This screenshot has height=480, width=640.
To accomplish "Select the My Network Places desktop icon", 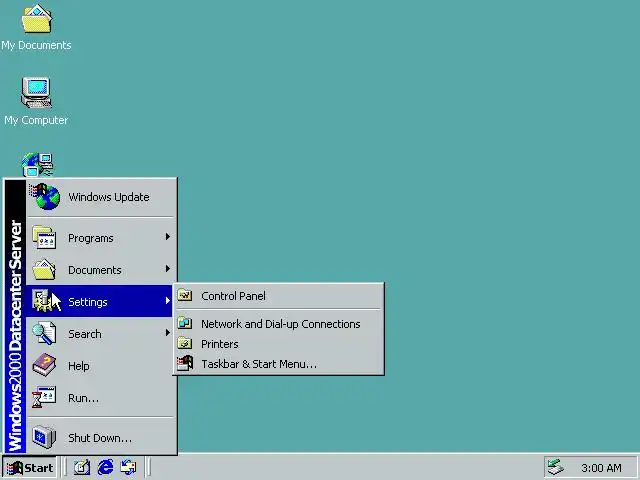I will (x=37, y=165).
